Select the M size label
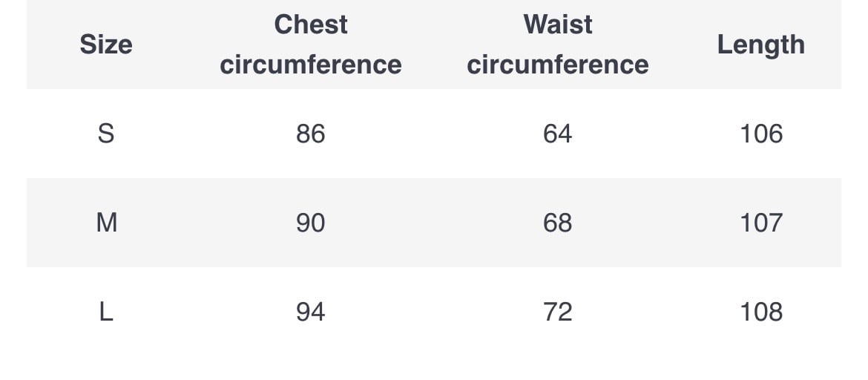868x380 pixels. [107, 223]
